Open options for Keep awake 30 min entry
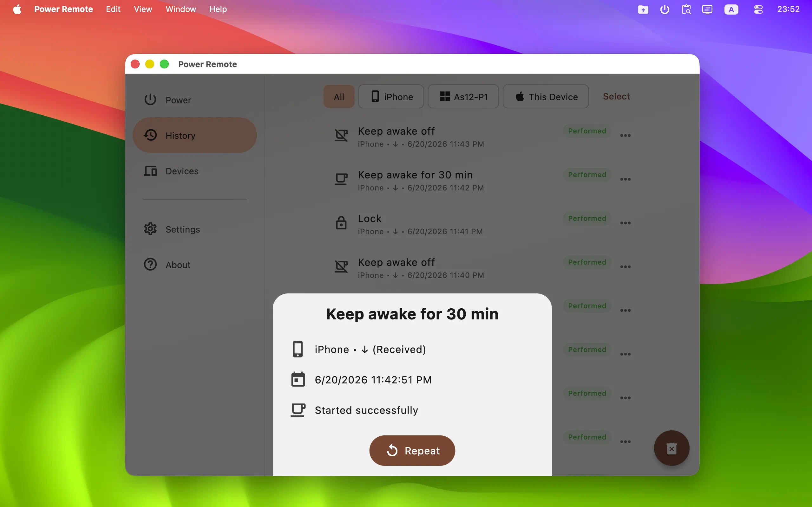 (x=625, y=179)
